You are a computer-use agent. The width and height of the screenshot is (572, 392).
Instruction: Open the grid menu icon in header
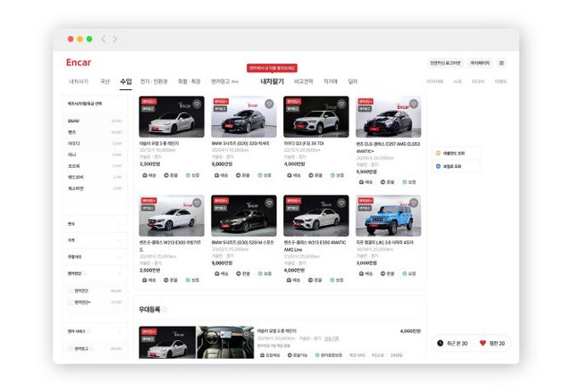[501, 63]
